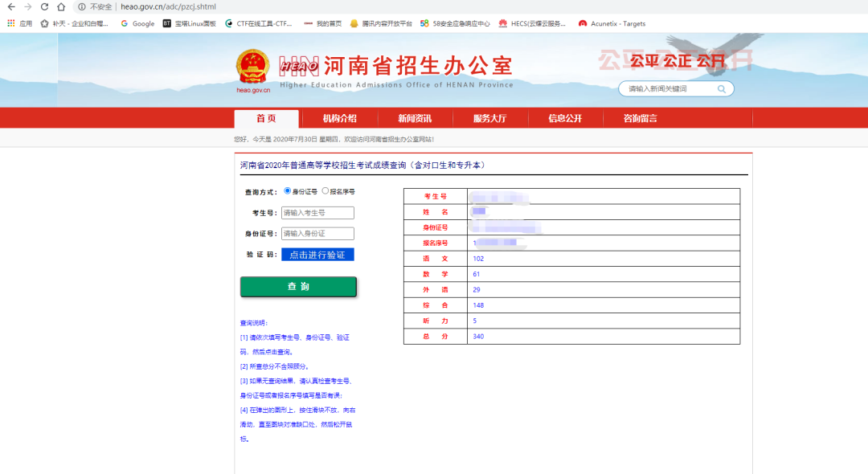Click the address bar URL heao.gov.cn/adc/pzcj.shtml
This screenshot has width=868, height=474.
coord(168,6)
